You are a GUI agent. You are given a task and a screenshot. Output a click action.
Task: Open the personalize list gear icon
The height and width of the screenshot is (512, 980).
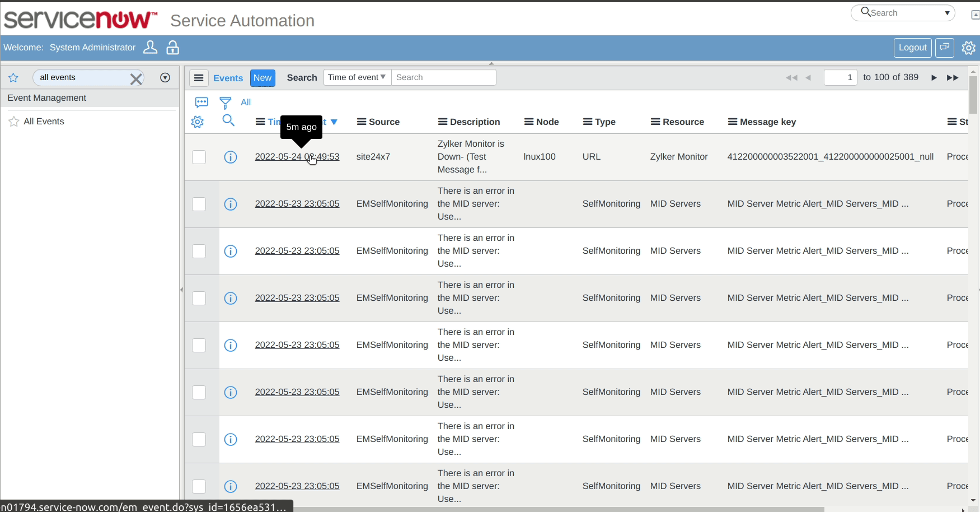pyautogui.click(x=197, y=122)
